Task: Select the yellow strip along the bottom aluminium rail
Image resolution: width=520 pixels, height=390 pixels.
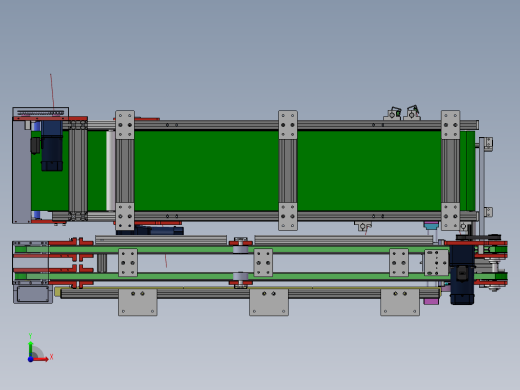Action: (x=248, y=289)
